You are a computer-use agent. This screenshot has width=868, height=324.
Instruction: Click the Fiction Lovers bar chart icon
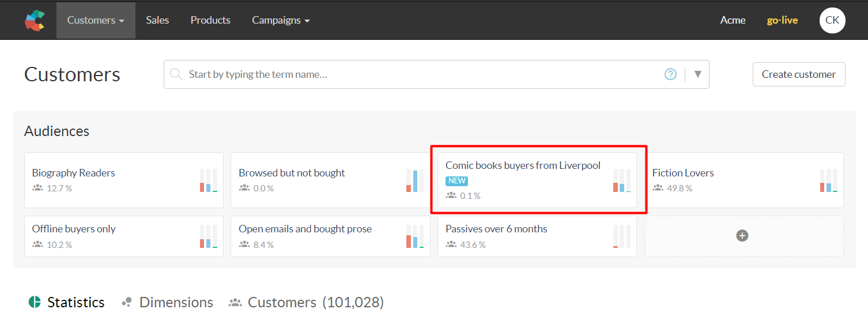829,180
